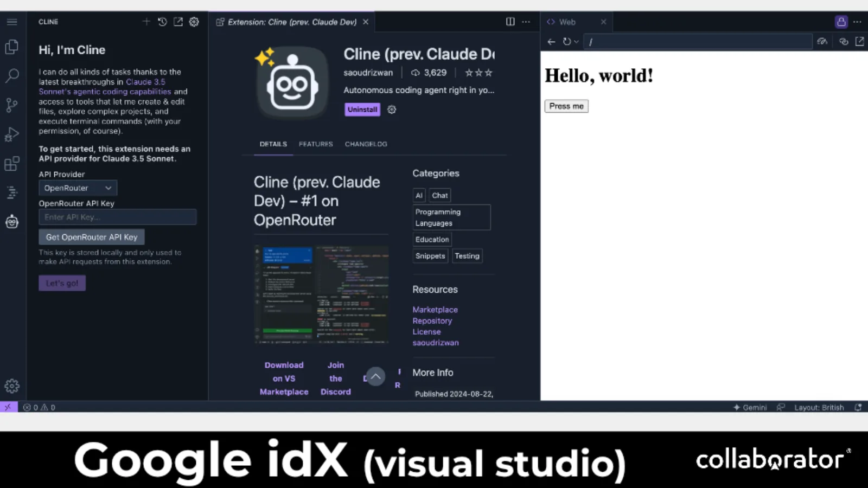The height and width of the screenshot is (488, 868).
Task: Open the Run and Debug view
Action: 12,134
